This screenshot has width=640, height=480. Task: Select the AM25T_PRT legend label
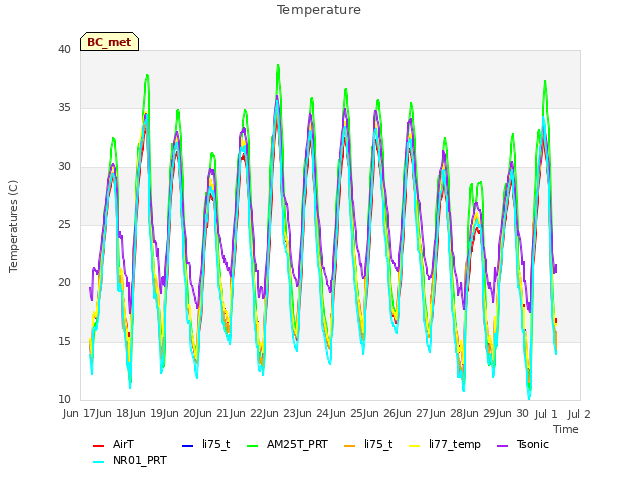(297, 444)
